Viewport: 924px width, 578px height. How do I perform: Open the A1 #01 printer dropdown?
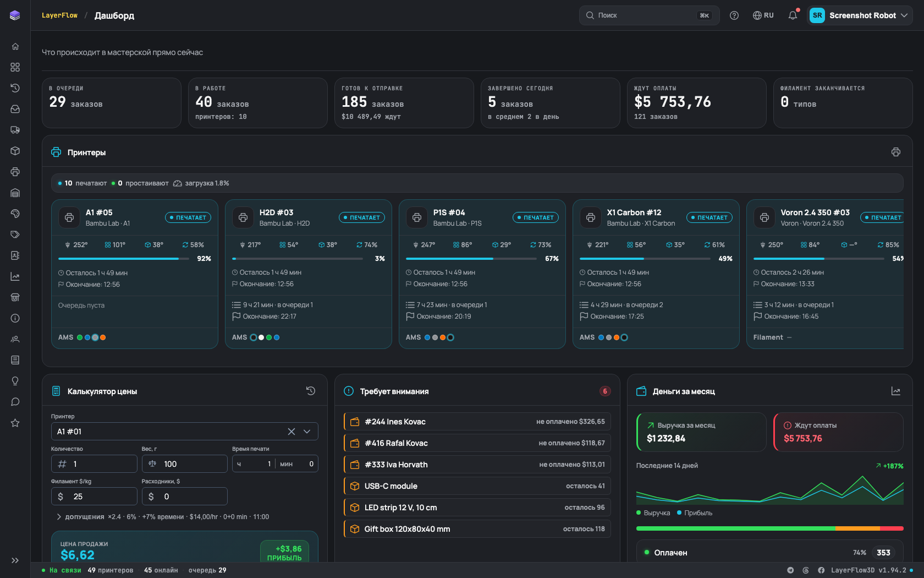pyautogui.click(x=185, y=432)
